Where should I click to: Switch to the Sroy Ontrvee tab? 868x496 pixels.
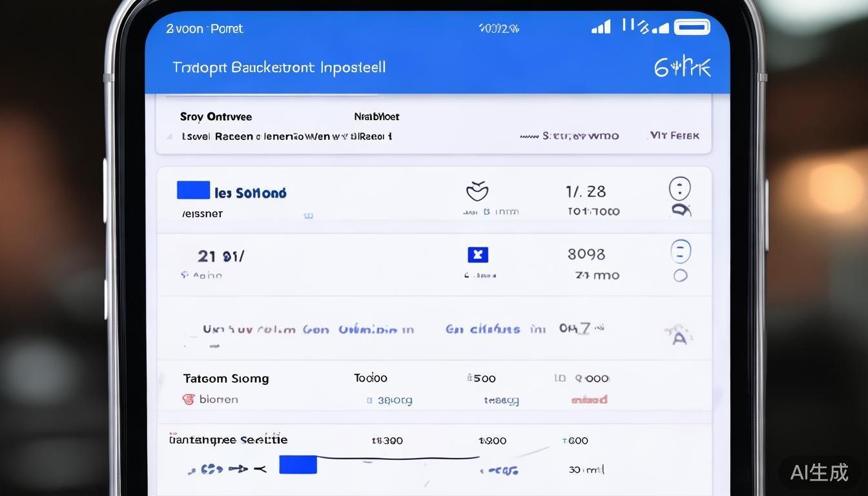click(216, 116)
